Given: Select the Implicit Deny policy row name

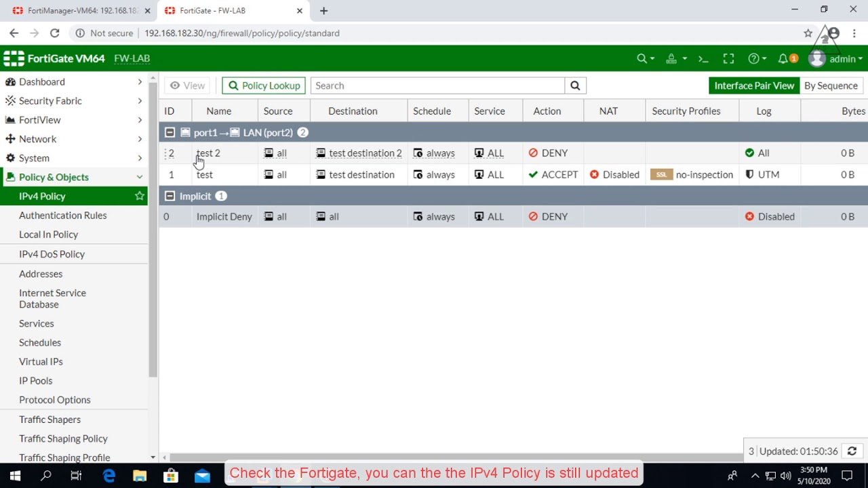Looking at the screenshot, I should tap(224, 217).
